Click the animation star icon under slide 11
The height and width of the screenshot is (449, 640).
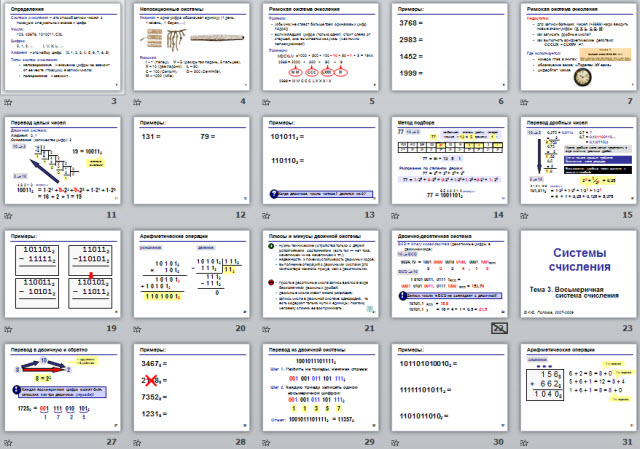pos(10,215)
